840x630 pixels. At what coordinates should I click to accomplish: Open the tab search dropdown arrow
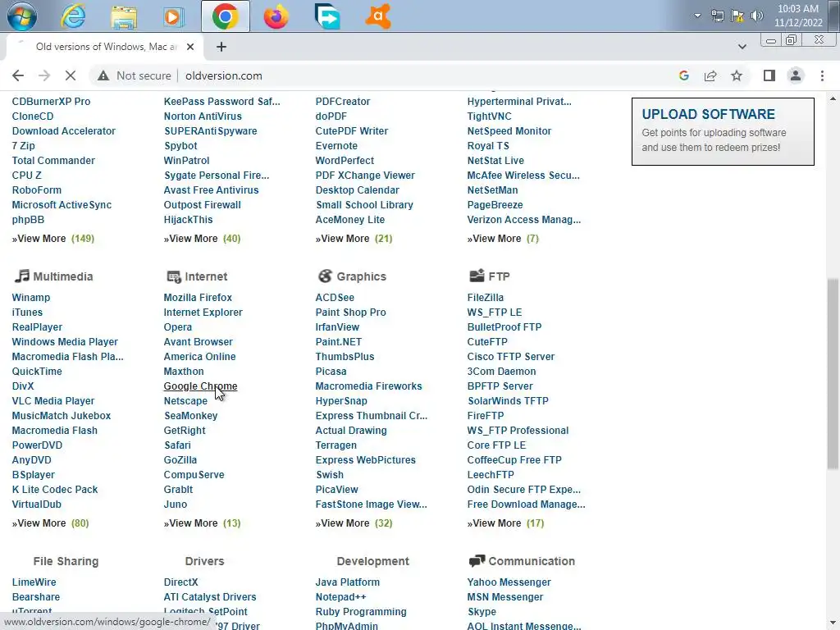click(742, 47)
